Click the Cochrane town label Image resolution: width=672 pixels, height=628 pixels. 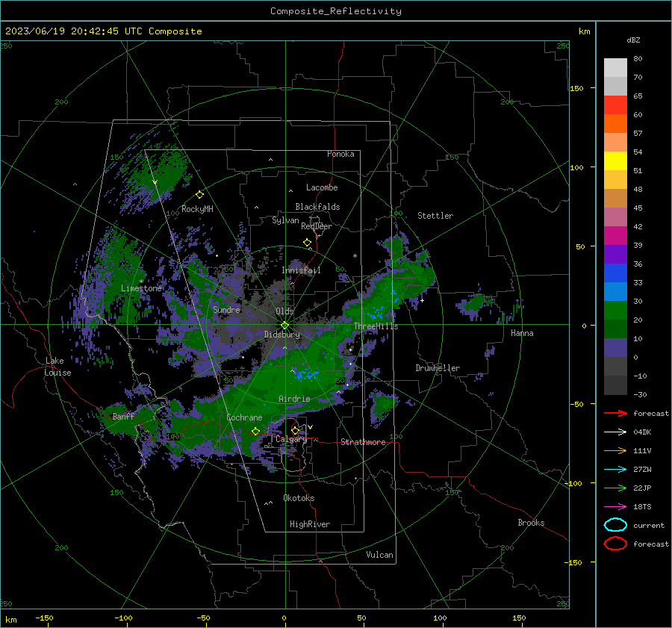(x=244, y=417)
